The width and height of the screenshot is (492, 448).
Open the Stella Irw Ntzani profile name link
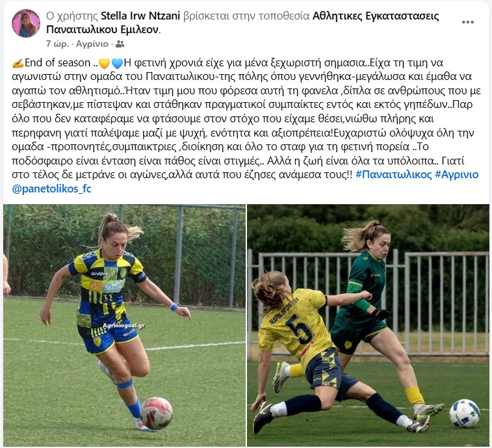click(x=140, y=16)
